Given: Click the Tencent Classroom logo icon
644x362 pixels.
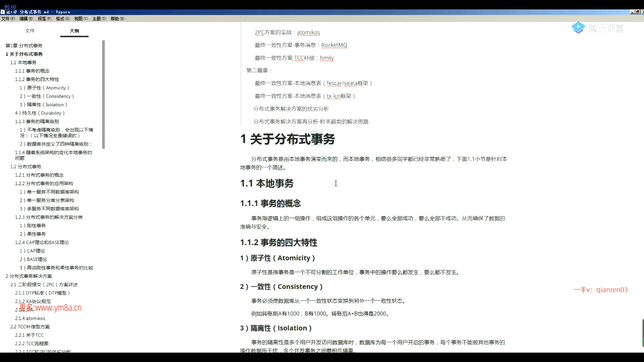Looking at the screenshot, I should coord(578,28).
